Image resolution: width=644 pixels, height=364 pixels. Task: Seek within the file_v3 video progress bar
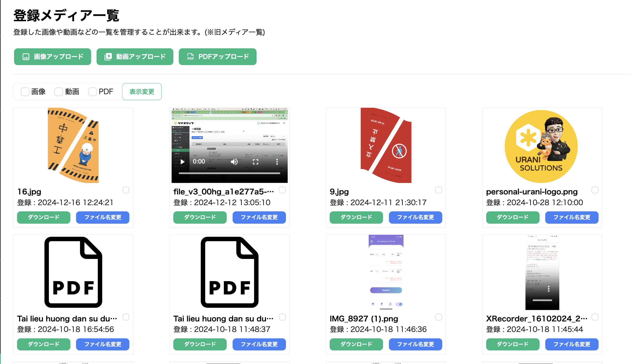point(229,173)
